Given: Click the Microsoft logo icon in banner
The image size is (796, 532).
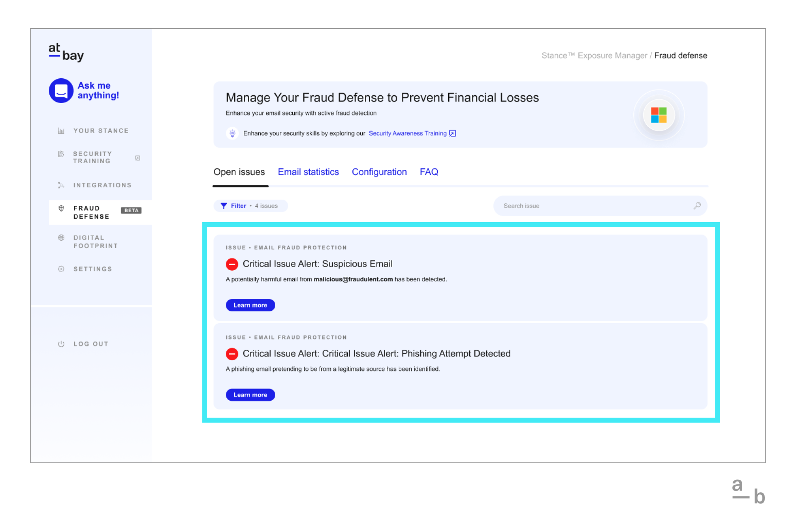Looking at the screenshot, I should tap(659, 115).
